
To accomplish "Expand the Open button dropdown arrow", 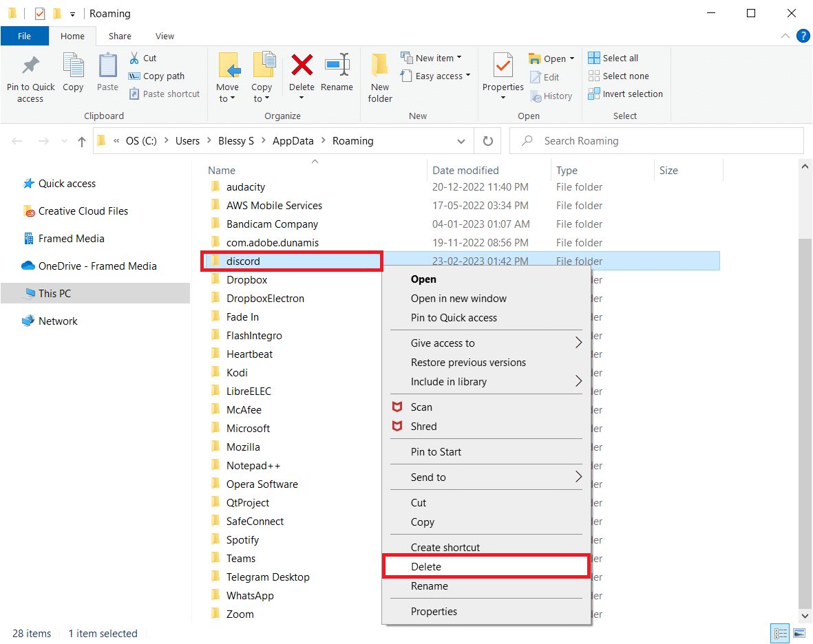I will coord(572,58).
